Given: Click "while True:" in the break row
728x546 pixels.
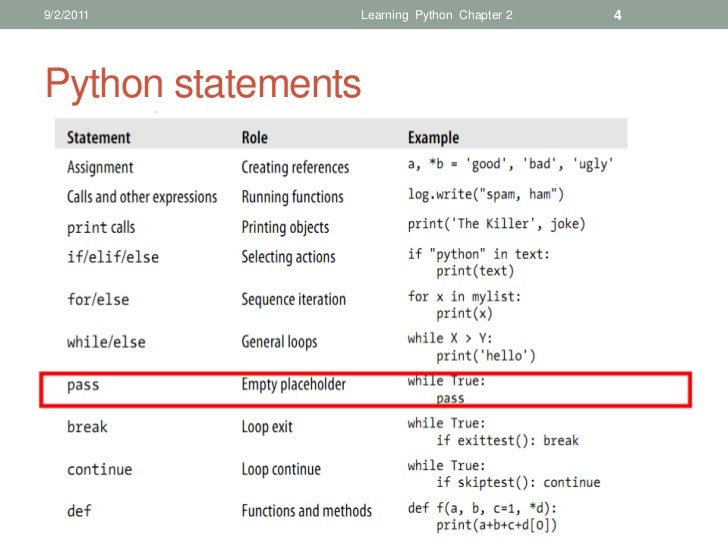Looking at the screenshot, I should pos(446,423).
